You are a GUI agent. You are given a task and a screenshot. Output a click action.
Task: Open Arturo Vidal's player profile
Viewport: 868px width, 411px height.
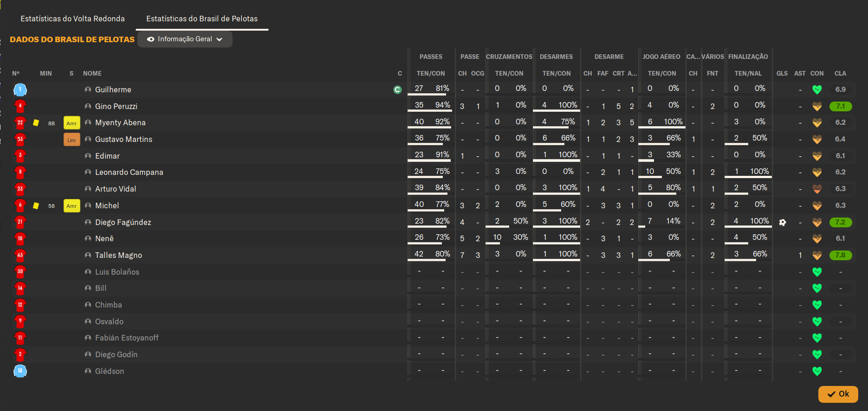[116, 189]
